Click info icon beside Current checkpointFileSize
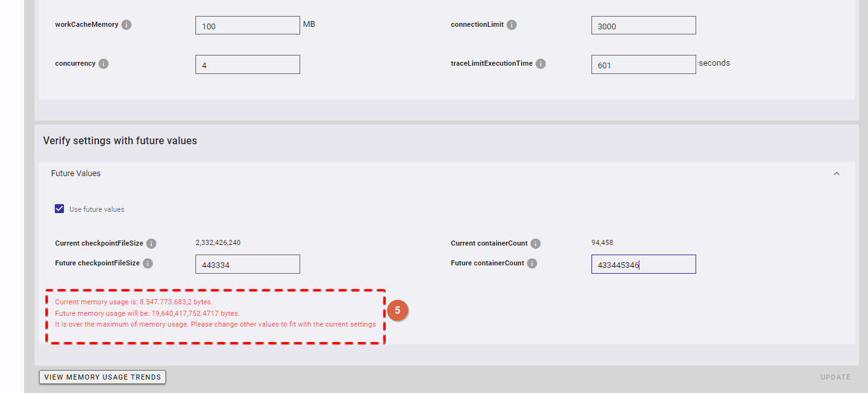The width and height of the screenshot is (868, 393). coord(151,244)
